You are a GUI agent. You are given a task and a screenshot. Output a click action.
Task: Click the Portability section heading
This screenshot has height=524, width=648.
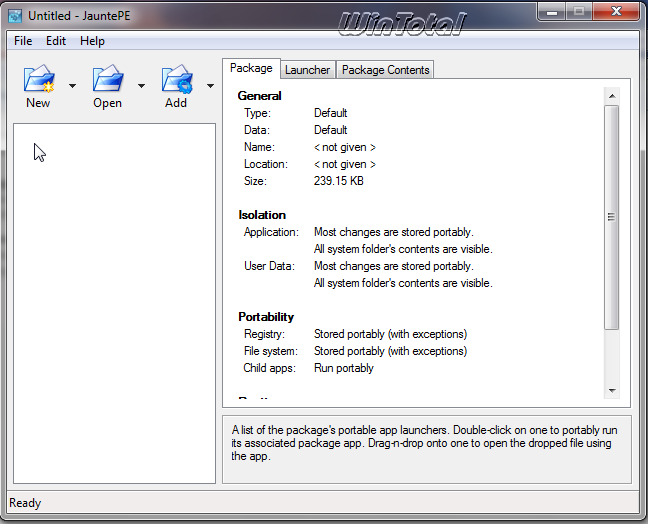(266, 317)
